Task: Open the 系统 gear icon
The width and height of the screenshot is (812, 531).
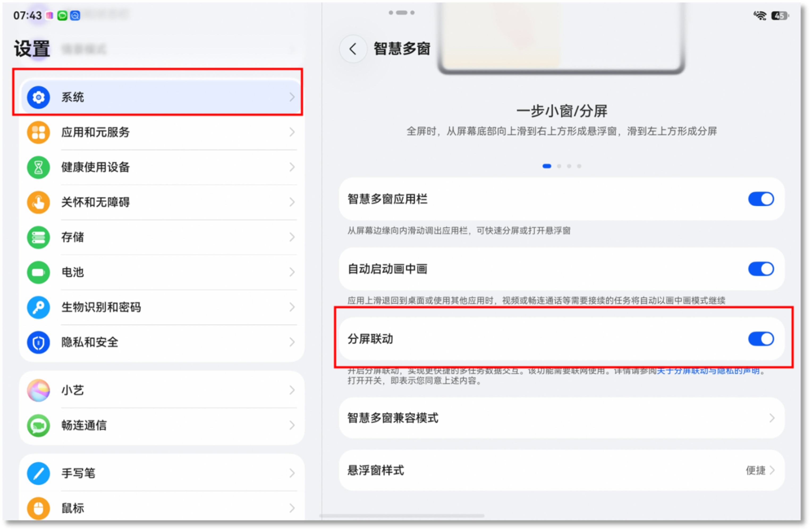Action: pos(39,97)
